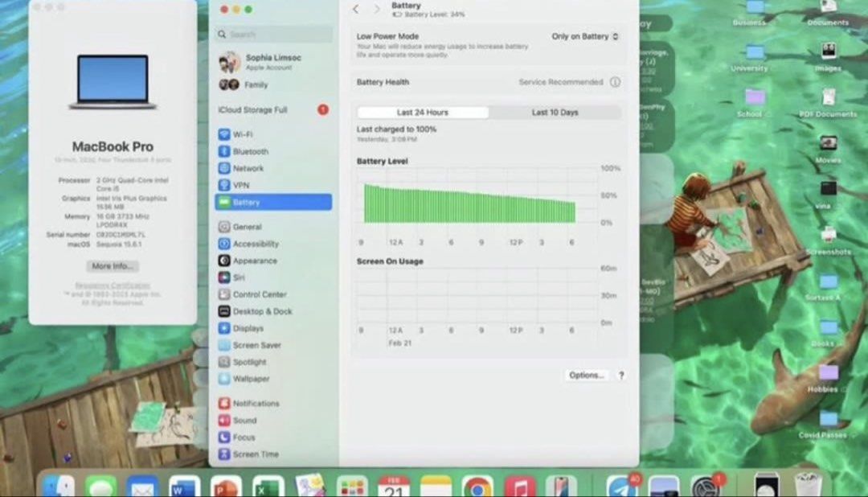Select the Business folder on the desktop

tap(754, 13)
